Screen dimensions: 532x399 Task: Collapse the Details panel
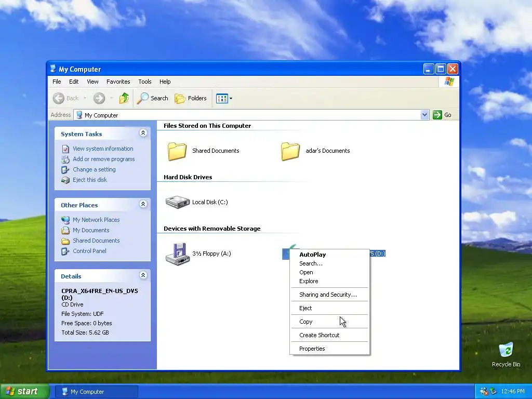(x=143, y=275)
